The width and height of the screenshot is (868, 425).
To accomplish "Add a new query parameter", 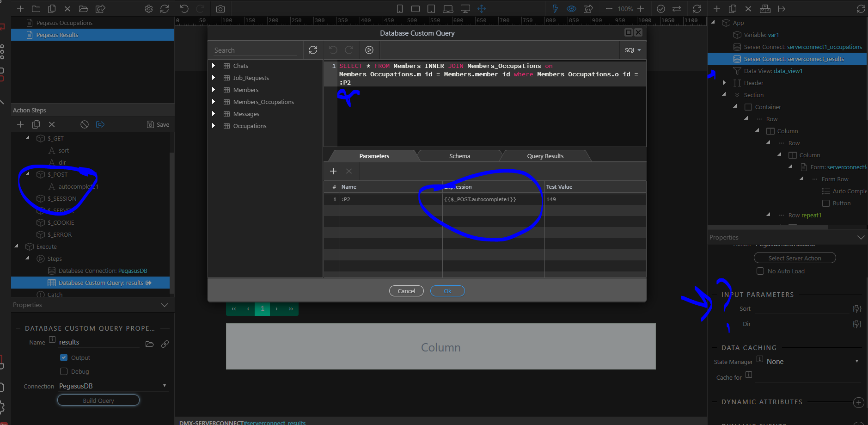I will pyautogui.click(x=333, y=171).
